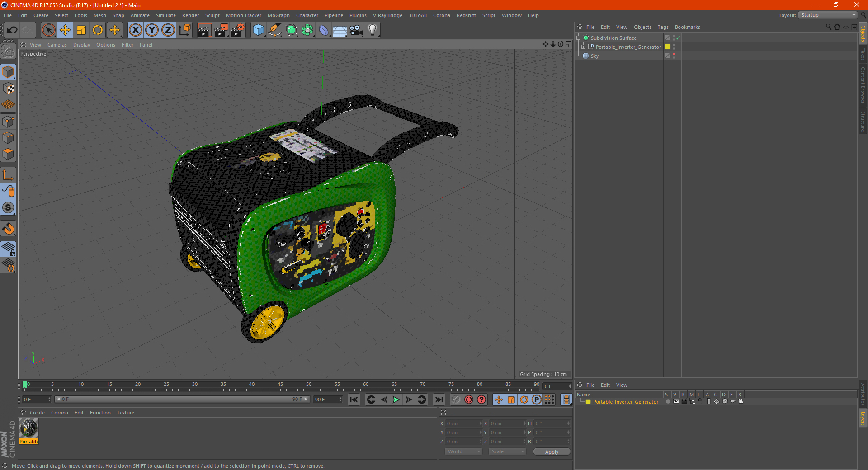This screenshot has width=868, height=470.
Task: Open Render to Picture Viewer
Action: coord(221,30)
